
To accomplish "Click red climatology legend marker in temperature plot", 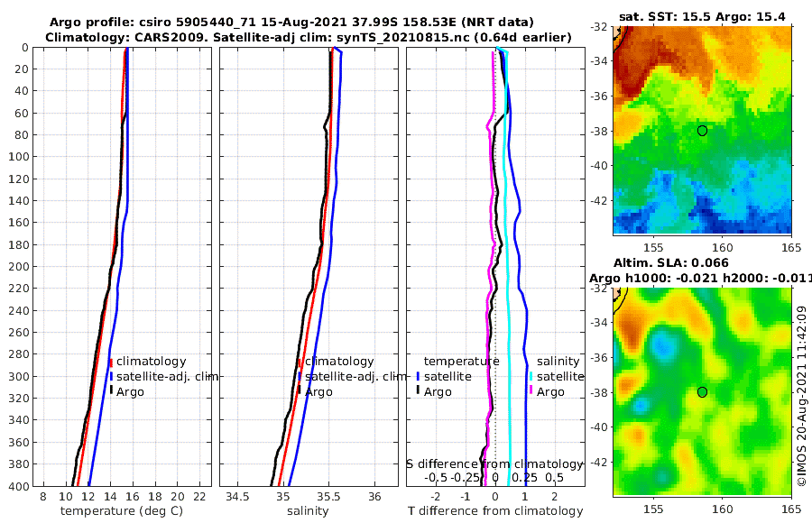I will [111, 362].
